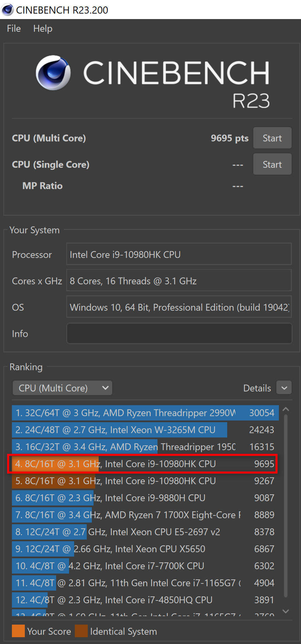Screen dimensions: 301x644
Task: Select the i7-1165G7 row scoring 4904
Action: 145,583
